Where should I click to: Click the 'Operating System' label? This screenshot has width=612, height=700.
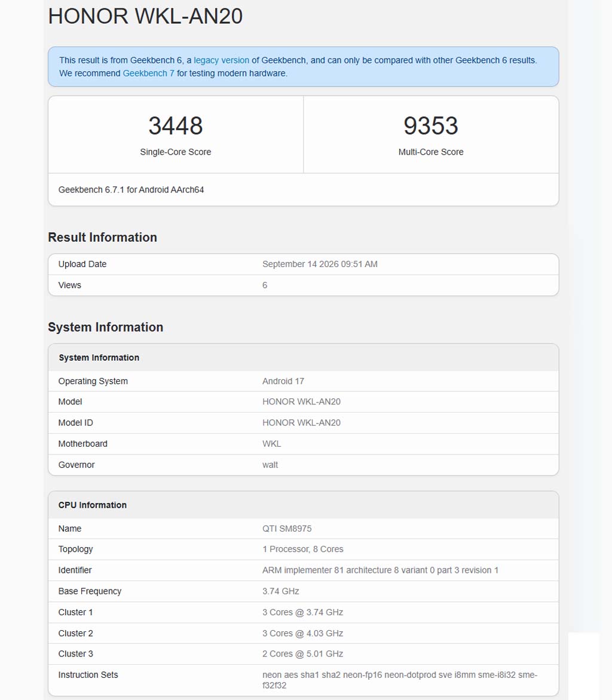click(93, 381)
